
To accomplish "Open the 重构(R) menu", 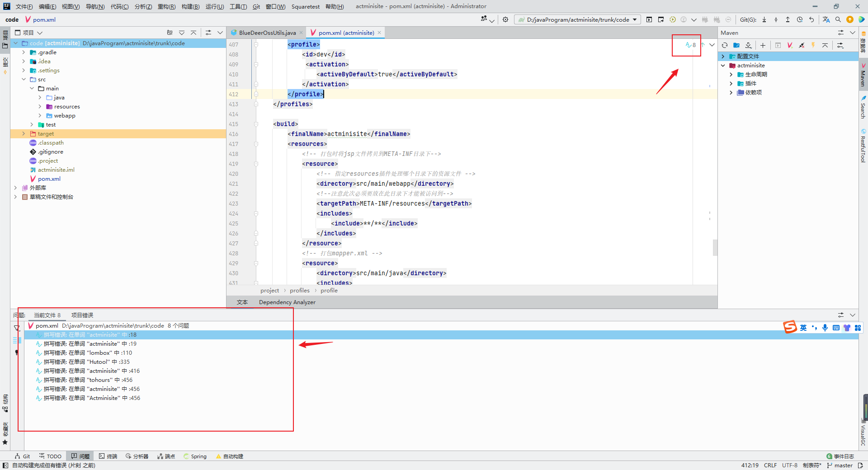I will pos(166,6).
